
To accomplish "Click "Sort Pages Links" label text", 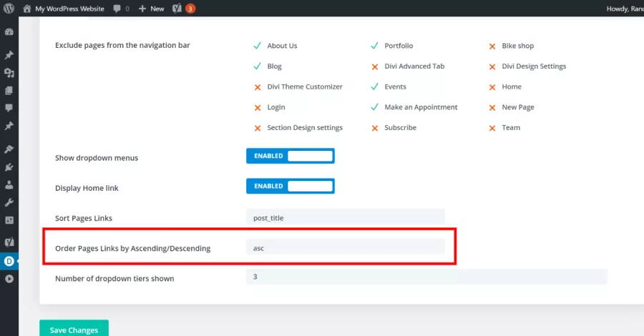I will 84,218.
